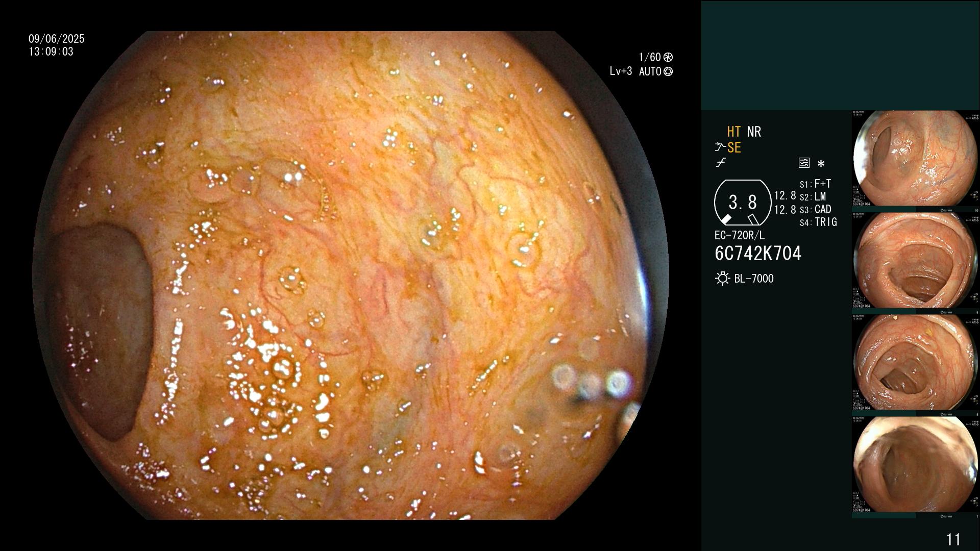Viewport: 980px width, 551px height.
Task: Click the scope model EC-720R/L
Action: (x=740, y=236)
